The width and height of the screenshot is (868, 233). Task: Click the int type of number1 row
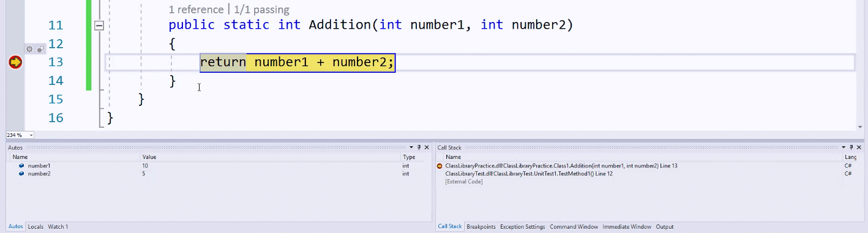point(405,166)
